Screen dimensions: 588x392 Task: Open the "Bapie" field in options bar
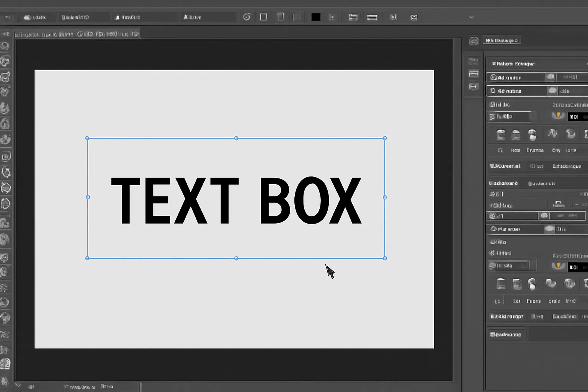tap(83, 17)
